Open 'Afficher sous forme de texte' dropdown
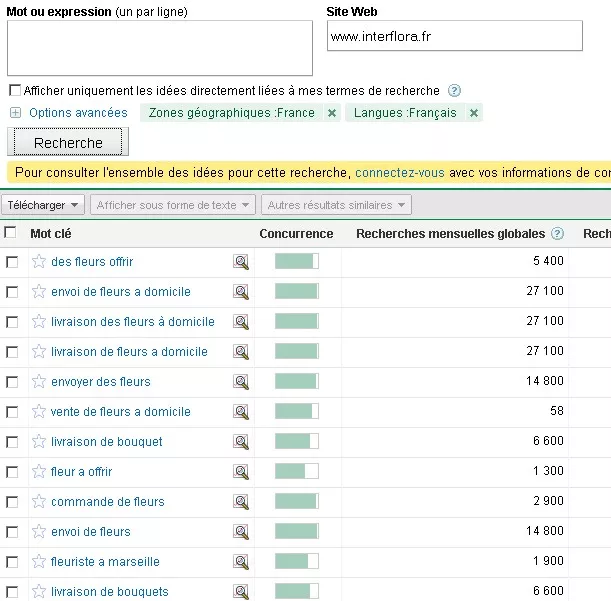 pyautogui.click(x=173, y=205)
